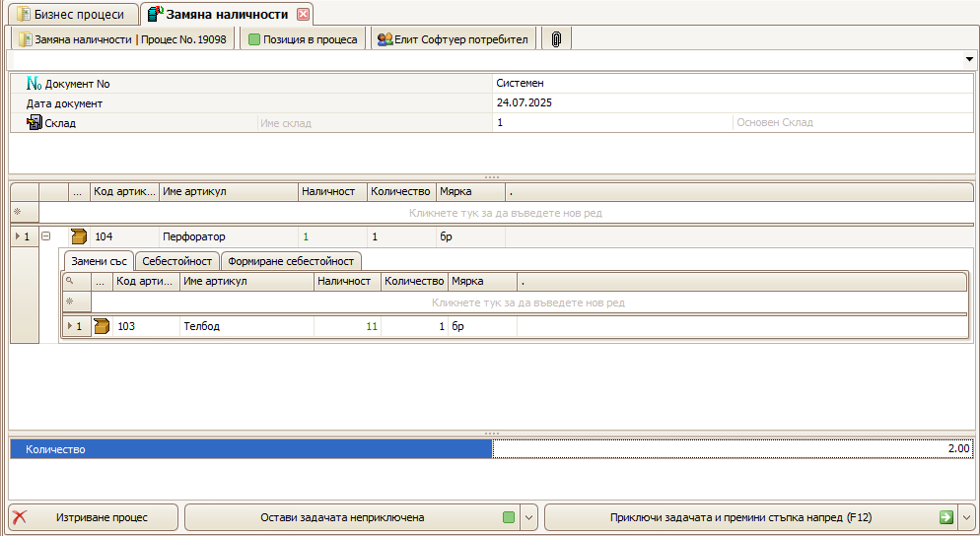Select the Себестойност tab

[177, 261]
